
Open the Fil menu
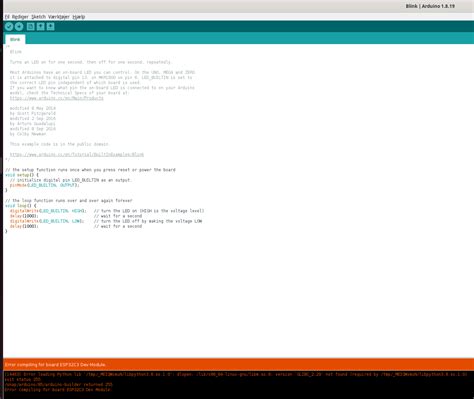point(7,17)
